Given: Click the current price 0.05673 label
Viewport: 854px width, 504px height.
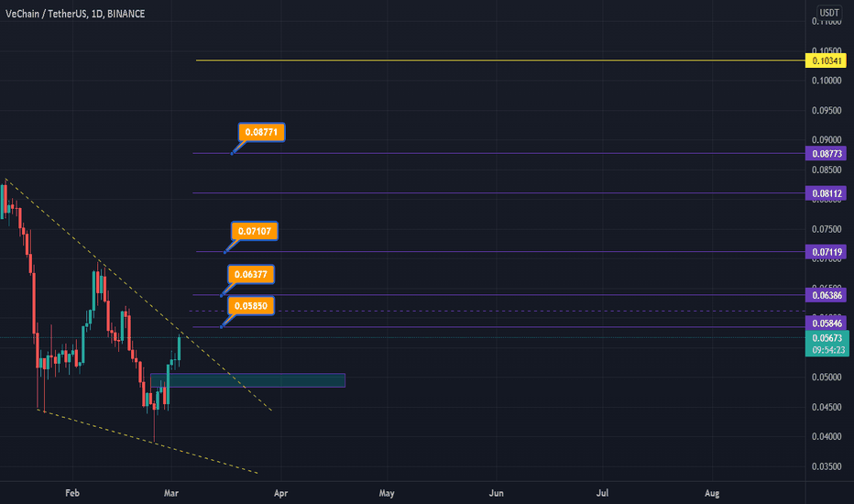Looking at the screenshot, I should pyautogui.click(x=827, y=338).
